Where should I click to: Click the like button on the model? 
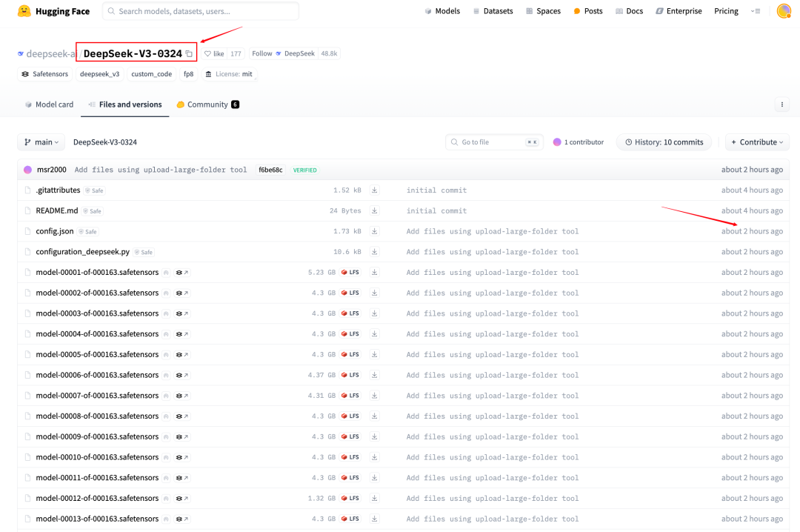point(215,53)
